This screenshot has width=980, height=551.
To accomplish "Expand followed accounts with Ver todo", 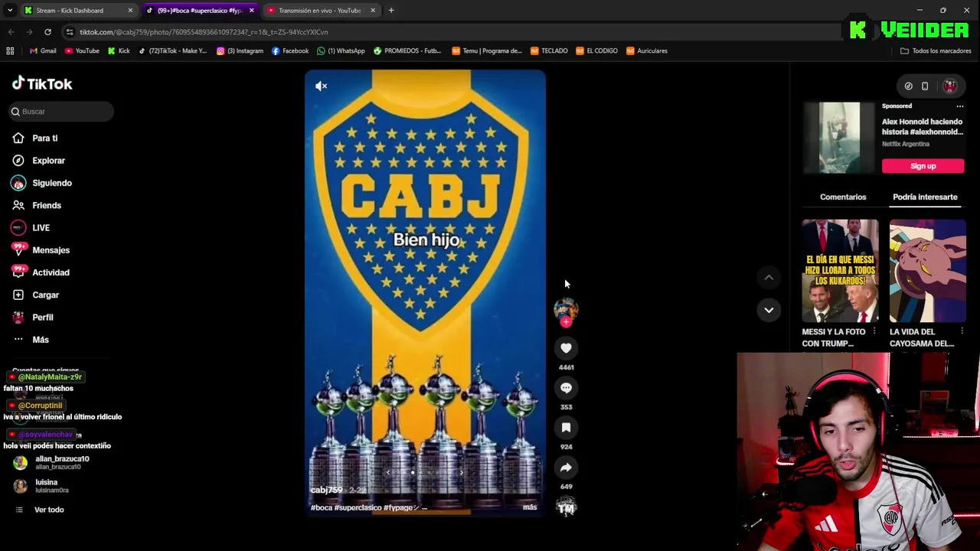I will click(48, 510).
